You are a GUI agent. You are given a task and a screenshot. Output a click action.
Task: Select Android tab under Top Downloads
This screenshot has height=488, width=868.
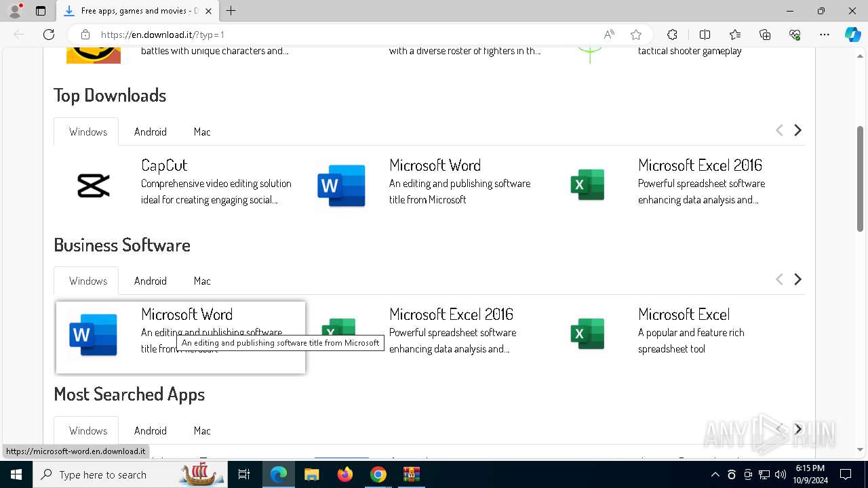(x=151, y=131)
